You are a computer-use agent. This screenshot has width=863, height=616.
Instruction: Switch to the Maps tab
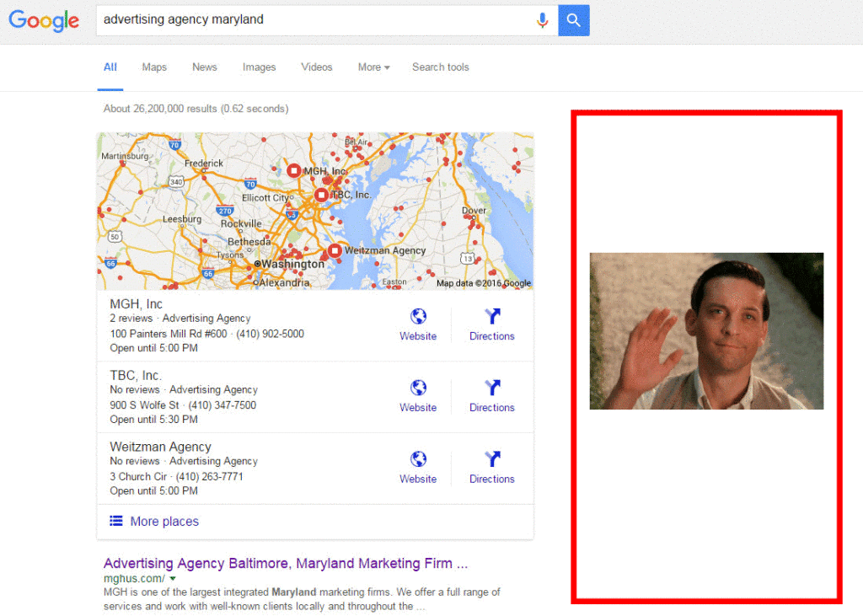point(154,67)
